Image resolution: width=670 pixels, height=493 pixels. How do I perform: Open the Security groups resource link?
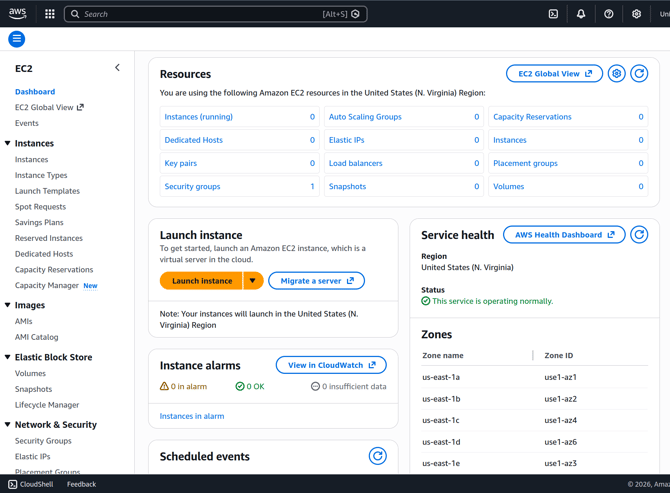tap(192, 186)
